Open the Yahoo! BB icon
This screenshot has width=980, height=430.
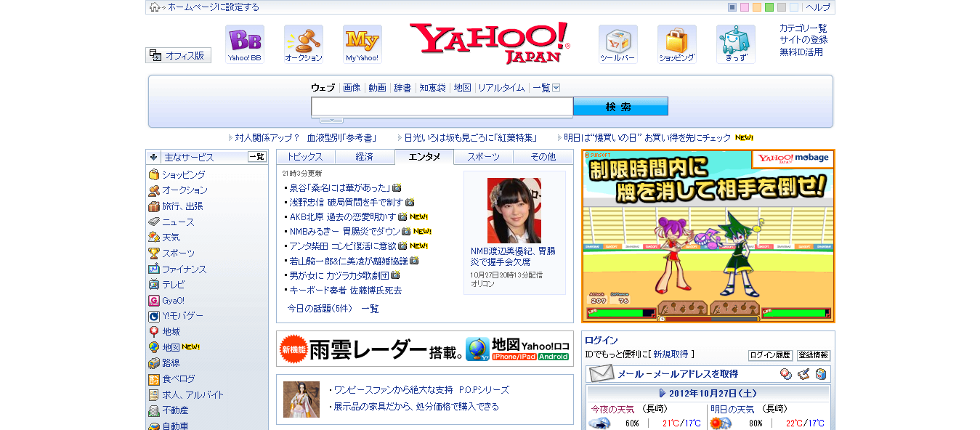pyautogui.click(x=244, y=44)
